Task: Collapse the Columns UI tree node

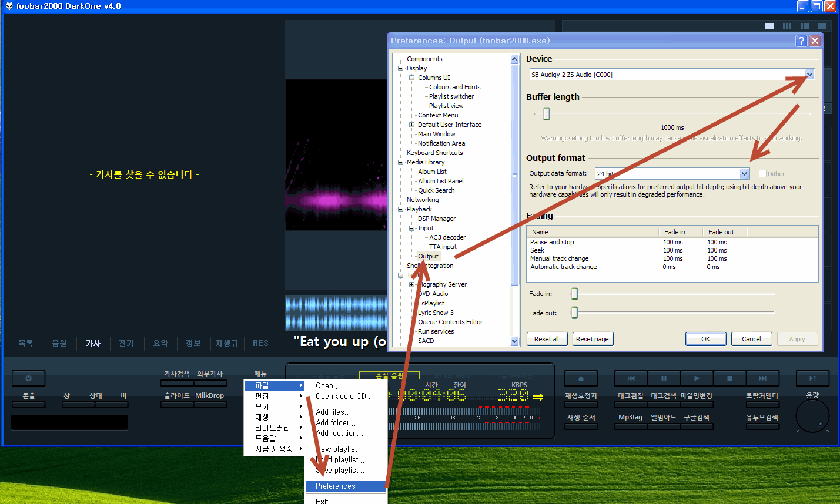Action: pos(412,78)
